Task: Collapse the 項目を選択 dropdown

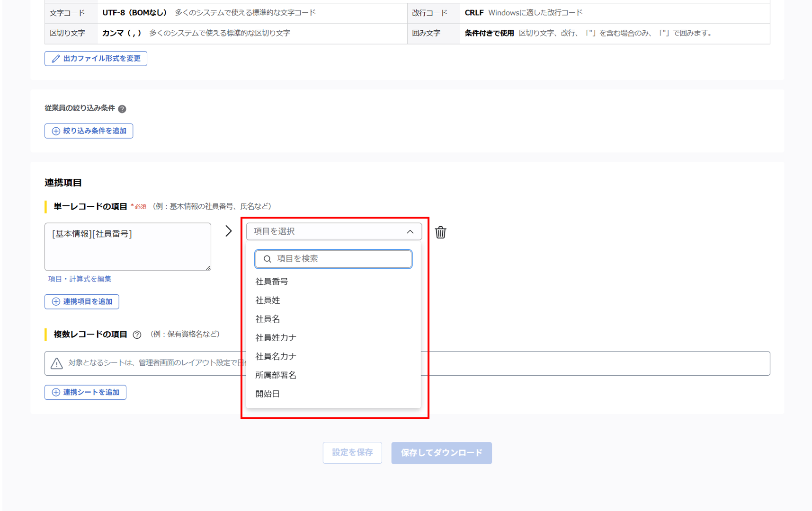Action: coord(410,232)
